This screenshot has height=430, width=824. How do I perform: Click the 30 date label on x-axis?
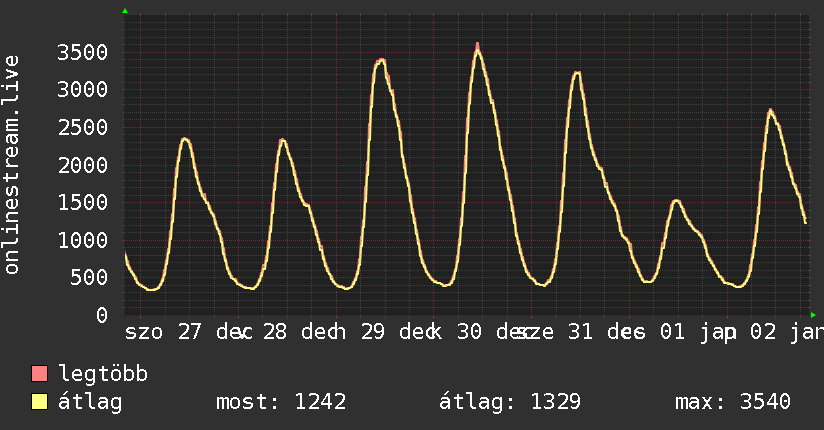pos(469,332)
